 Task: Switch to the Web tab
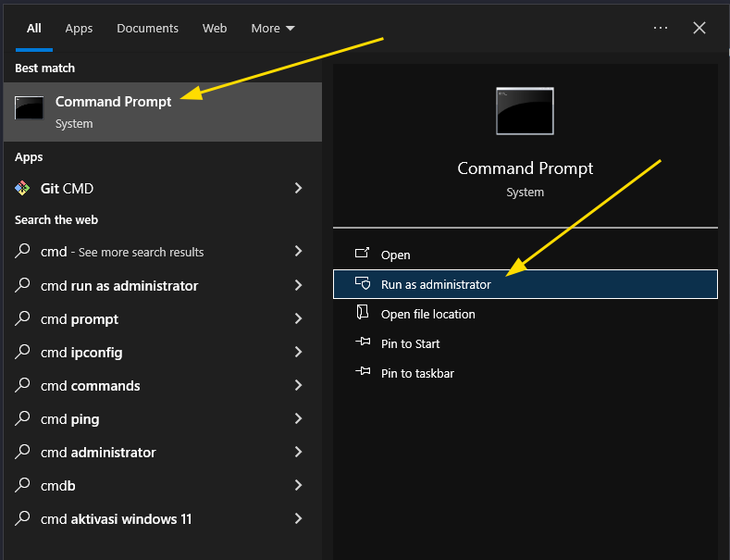pyautogui.click(x=215, y=29)
